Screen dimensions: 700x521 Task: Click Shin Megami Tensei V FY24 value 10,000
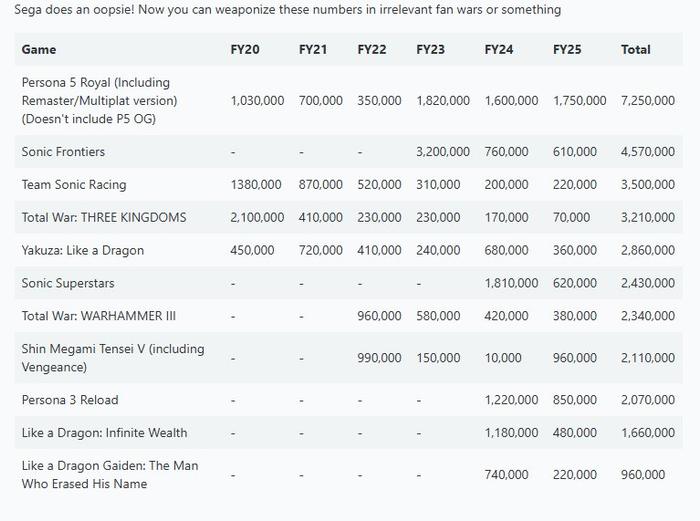(503, 358)
